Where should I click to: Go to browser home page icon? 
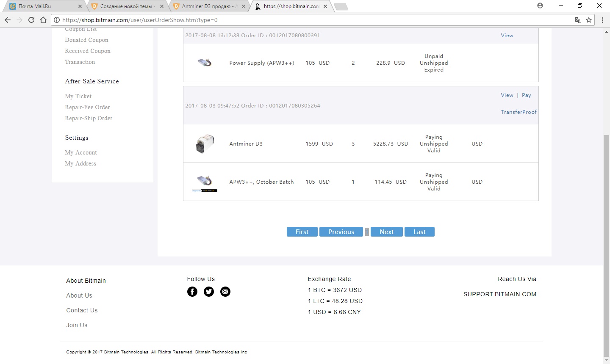click(43, 20)
